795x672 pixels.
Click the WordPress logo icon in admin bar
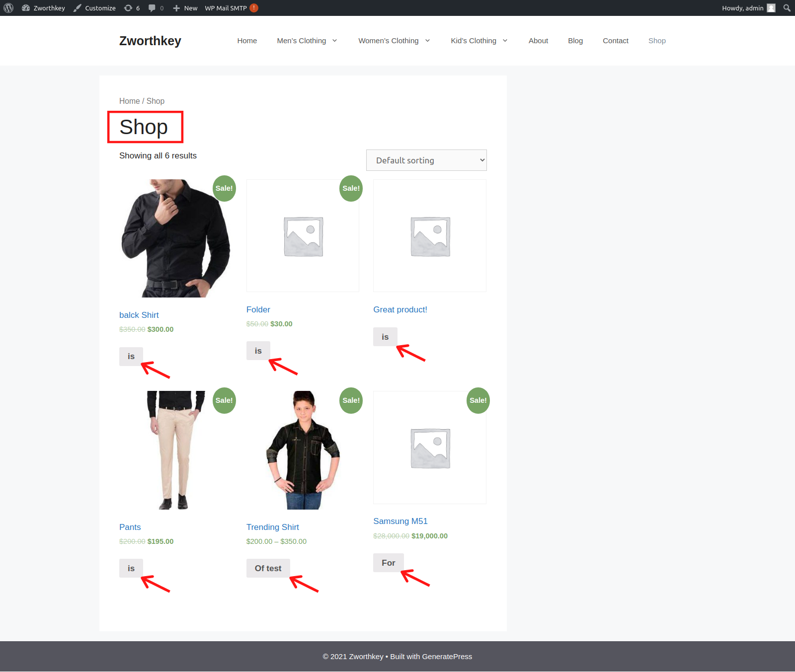(x=8, y=8)
